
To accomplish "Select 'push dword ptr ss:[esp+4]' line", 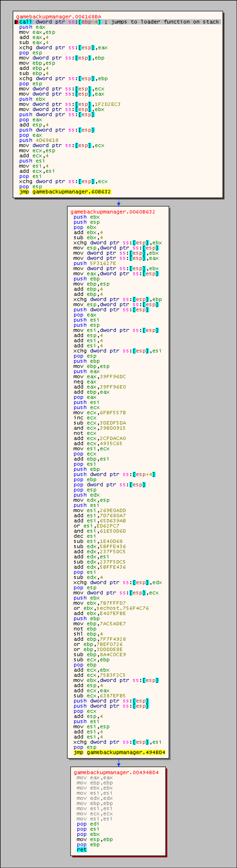I will pos(115,474).
